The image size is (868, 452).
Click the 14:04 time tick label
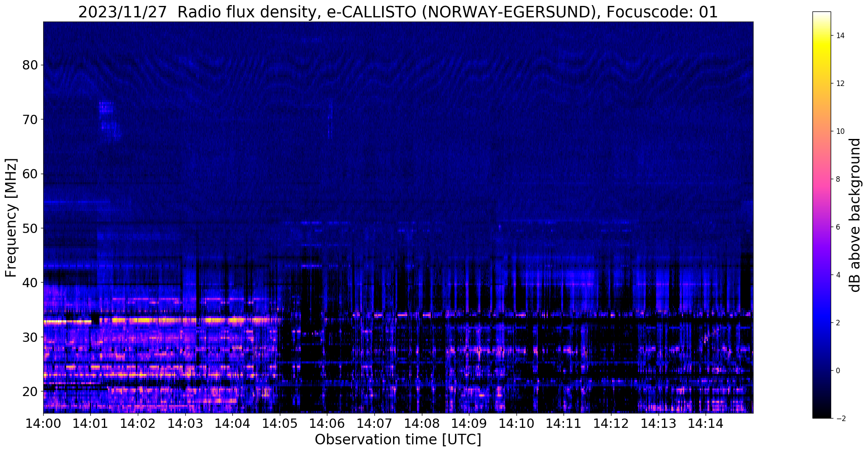tap(232, 423)
